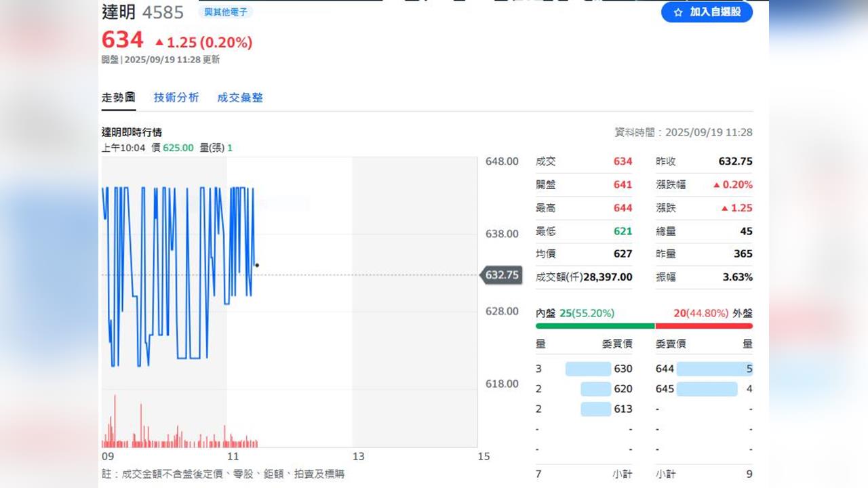Click the 最高 value 644
The height and width of the screenshot is (488, 868).
click(623, 208)
